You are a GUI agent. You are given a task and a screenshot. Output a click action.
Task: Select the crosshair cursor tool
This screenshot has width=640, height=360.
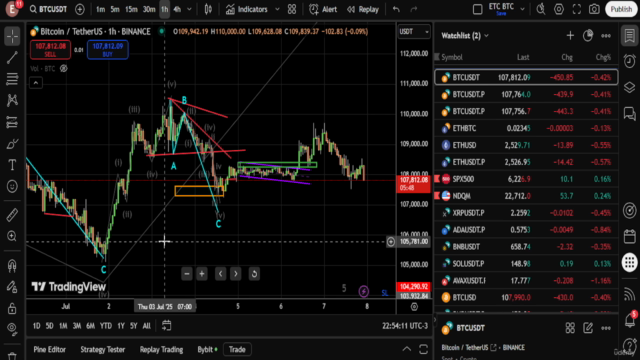click(12, 36)
